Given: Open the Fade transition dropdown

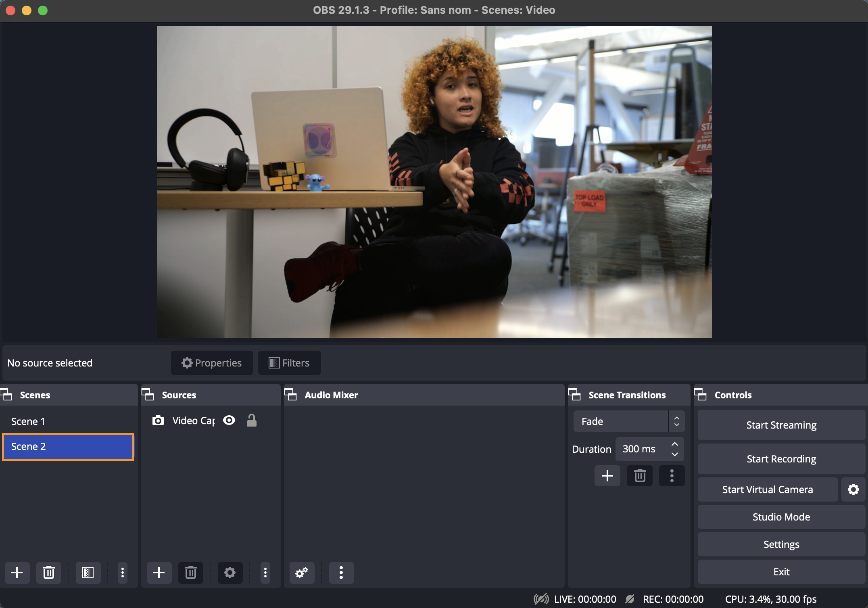Looking at the screenshot, I should (x=628, y=421).
